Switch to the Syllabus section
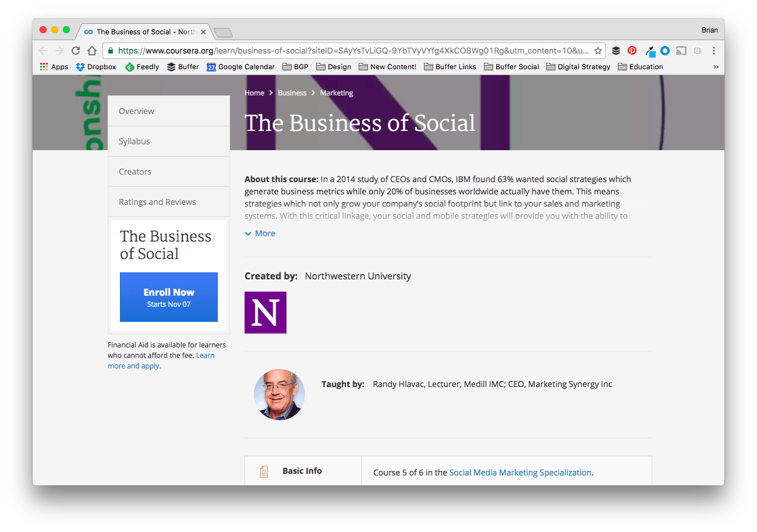 (x=134, y=141)
